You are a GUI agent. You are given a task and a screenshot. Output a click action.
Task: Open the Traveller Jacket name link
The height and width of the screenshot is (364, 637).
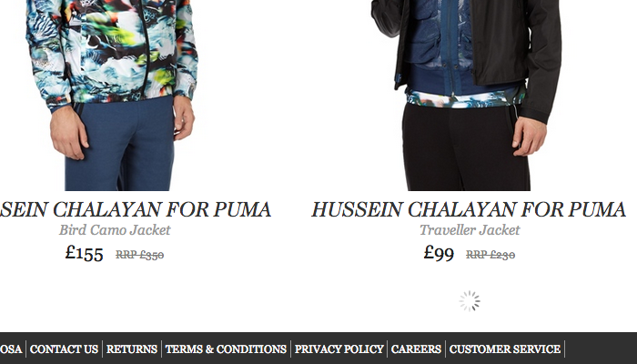pyautogui.click(x=470, y=230)
